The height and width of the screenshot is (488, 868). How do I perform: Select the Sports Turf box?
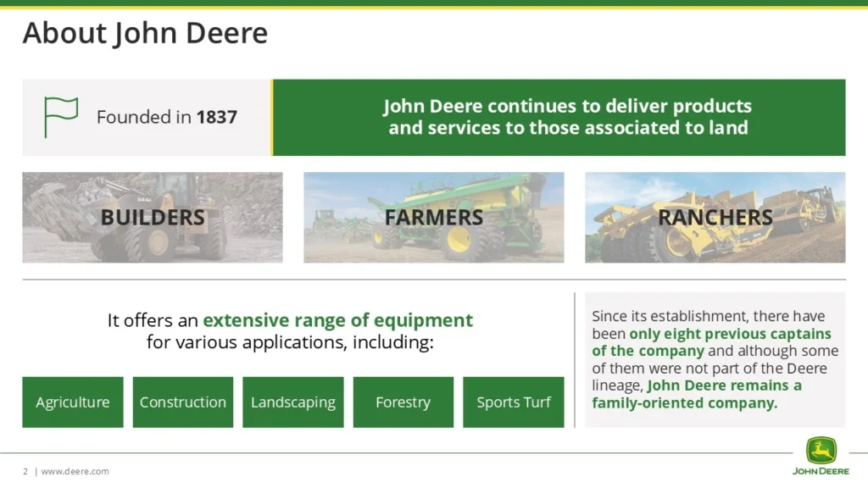click(x=514, y=402)
